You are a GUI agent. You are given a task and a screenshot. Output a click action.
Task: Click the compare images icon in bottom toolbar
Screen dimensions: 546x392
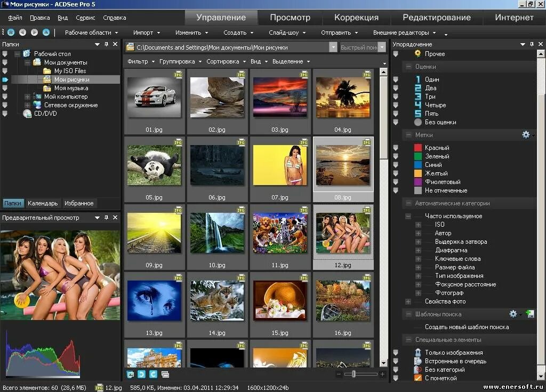click(165, 374)
